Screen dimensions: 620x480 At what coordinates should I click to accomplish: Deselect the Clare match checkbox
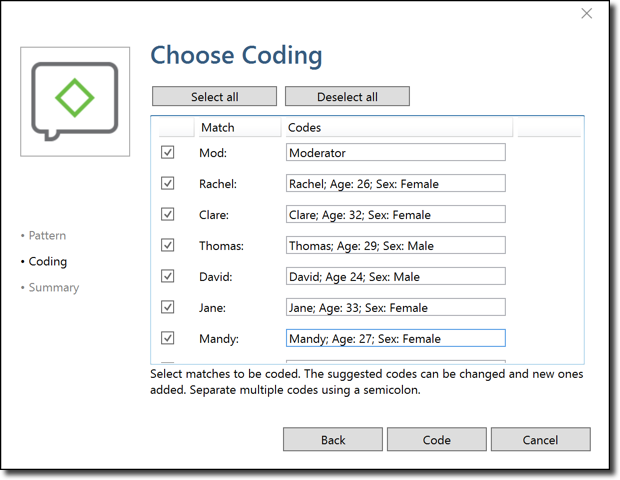point(168,215)
